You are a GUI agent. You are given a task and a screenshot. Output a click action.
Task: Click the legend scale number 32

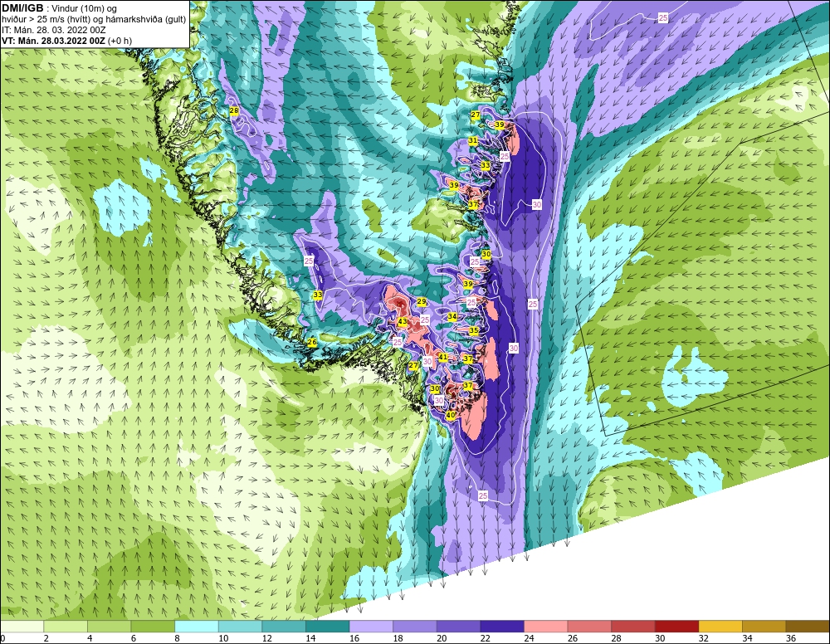[704, 639]
